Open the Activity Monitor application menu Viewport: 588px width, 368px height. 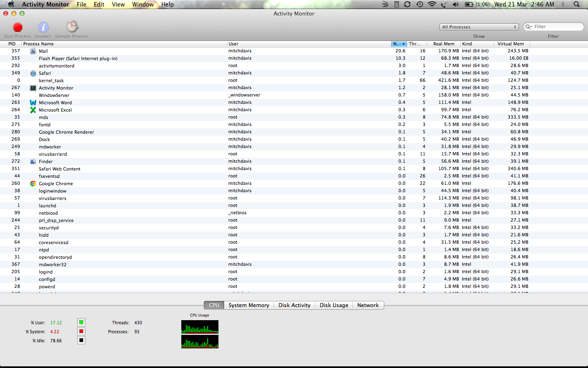(46, 4)
